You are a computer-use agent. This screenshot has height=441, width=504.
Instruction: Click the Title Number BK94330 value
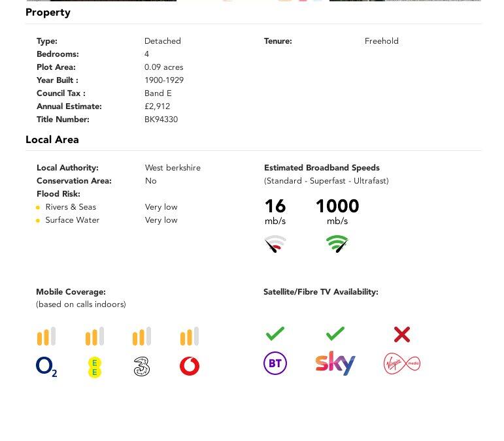click(161, 120)
